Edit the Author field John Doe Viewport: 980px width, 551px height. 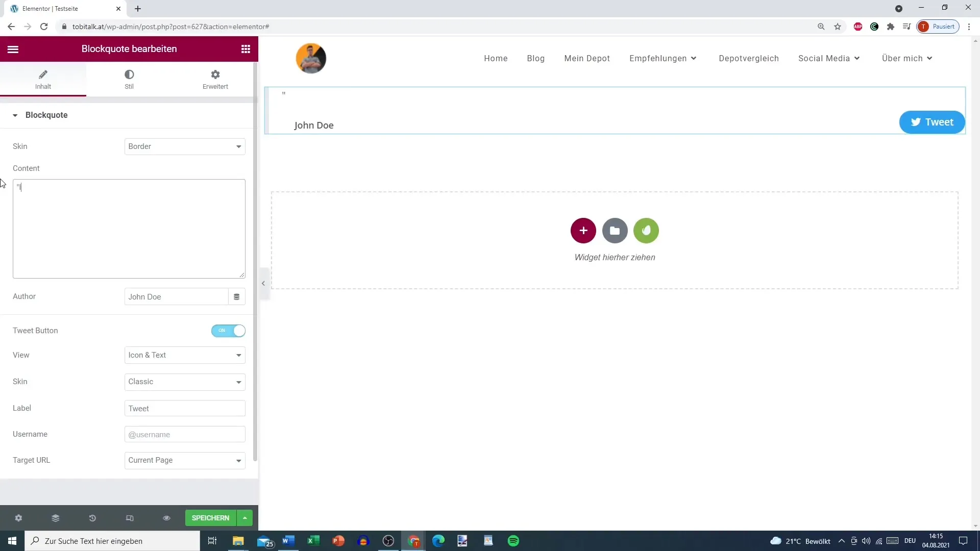pyautogui.click(x=176, y=297)
